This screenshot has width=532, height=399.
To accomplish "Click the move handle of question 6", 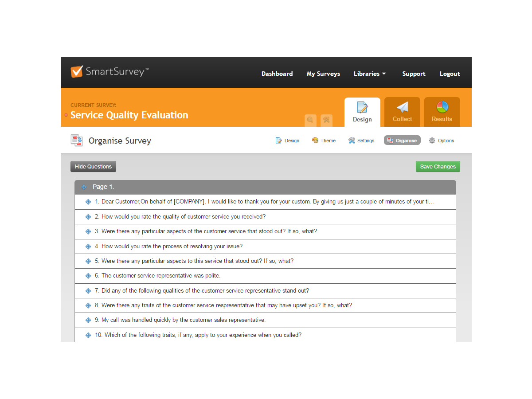I will 88,276.
